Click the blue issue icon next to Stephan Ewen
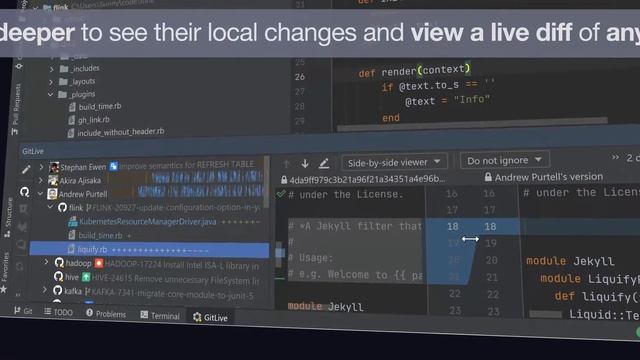 pos(113,166)
